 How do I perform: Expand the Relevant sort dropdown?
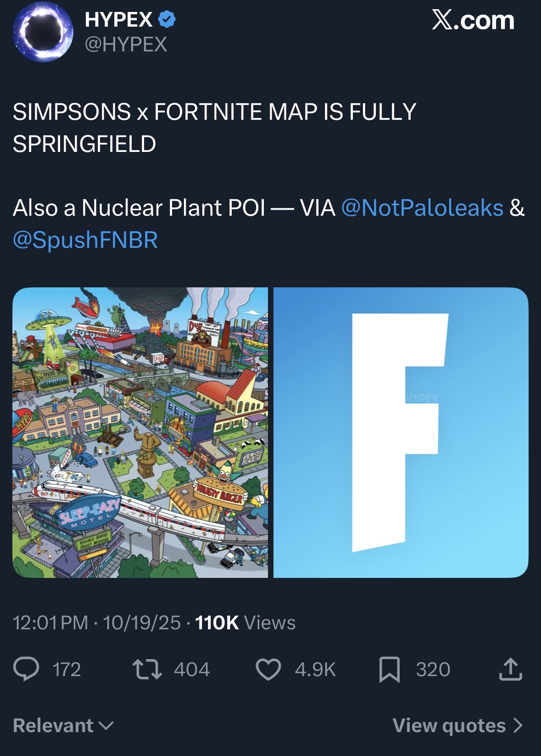tap(63, 725)
